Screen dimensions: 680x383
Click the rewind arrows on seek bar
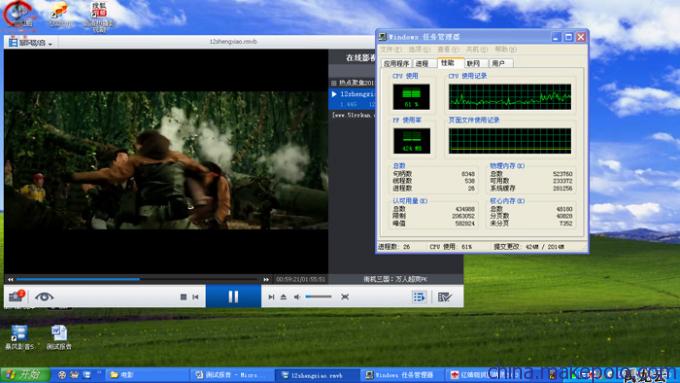pos(10,280)
